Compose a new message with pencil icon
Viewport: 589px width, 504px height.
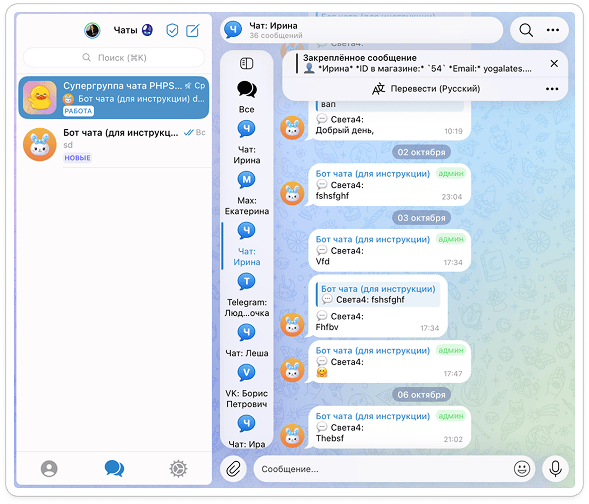(x=193, y=30)
